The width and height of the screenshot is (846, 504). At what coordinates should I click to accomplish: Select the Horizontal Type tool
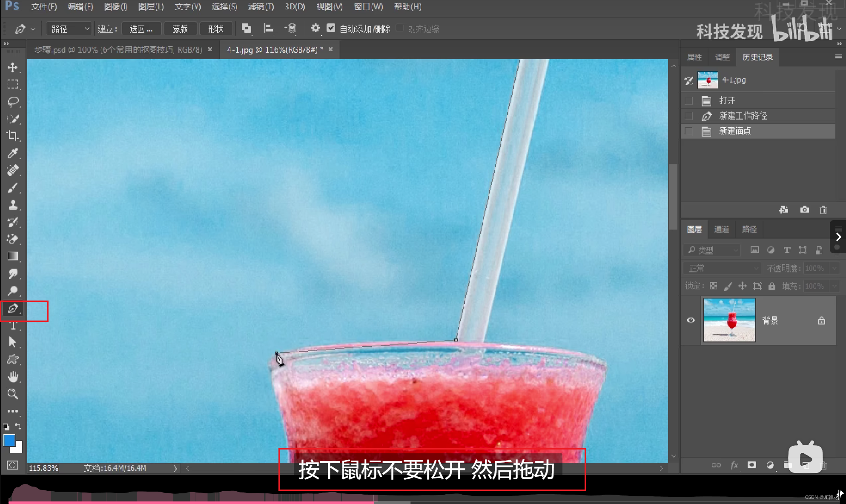point(13,326)
